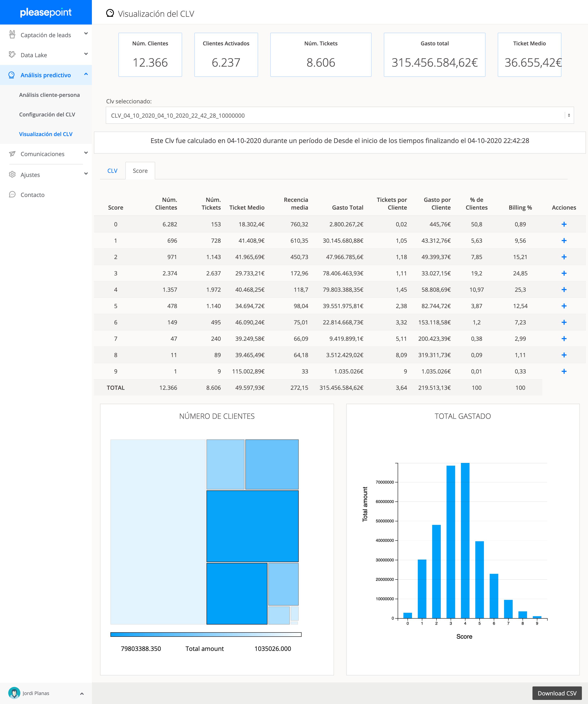Open Análisis cliente-persona submenu item

coord(49,95)
